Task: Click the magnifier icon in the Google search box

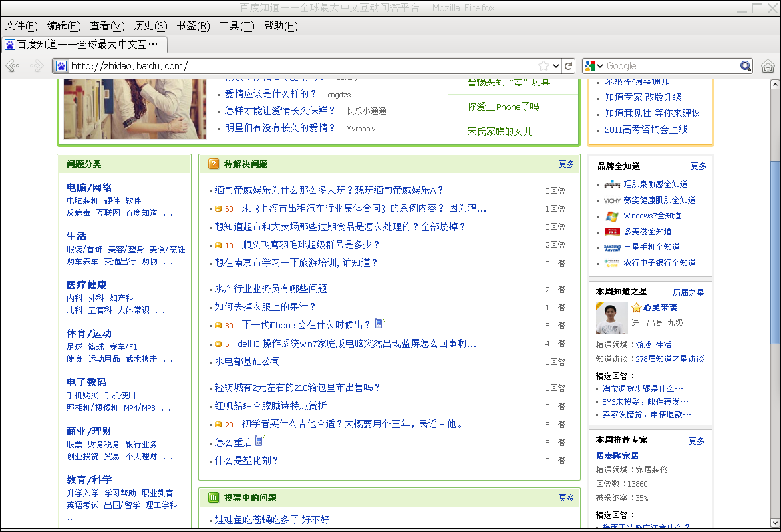Action: [745, 66]
